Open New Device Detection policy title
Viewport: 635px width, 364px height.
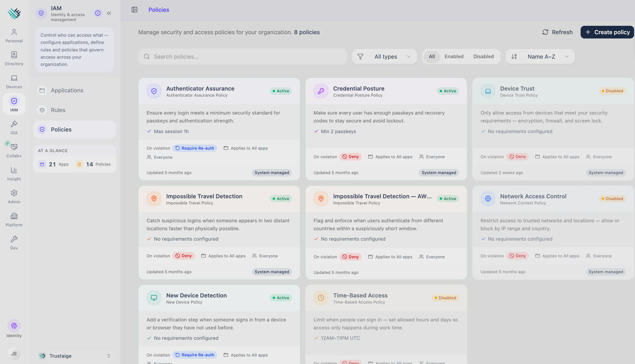(x=196, y=295)
